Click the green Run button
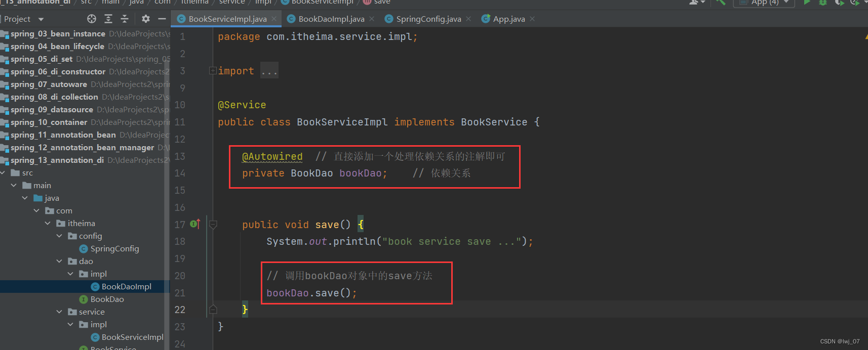 pos(807,3)
